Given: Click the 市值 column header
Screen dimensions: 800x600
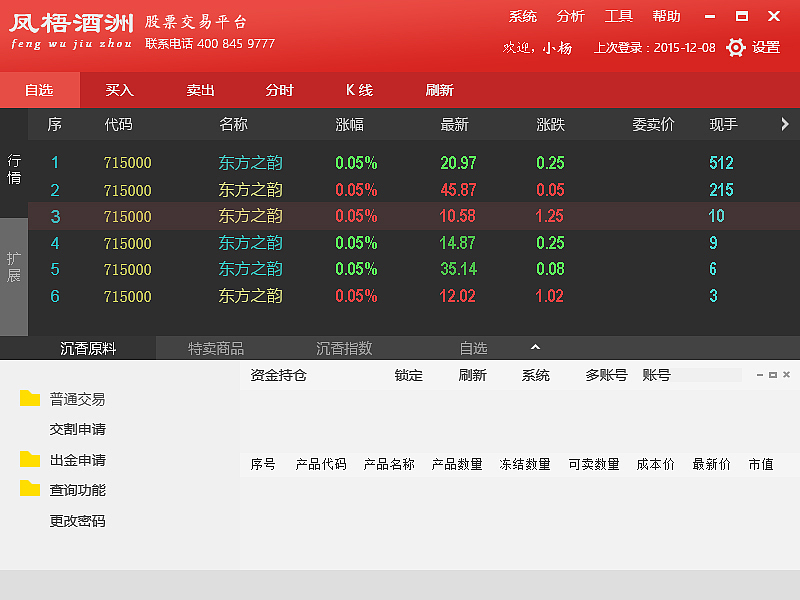Looking at the screenshot, I should 761,464.
